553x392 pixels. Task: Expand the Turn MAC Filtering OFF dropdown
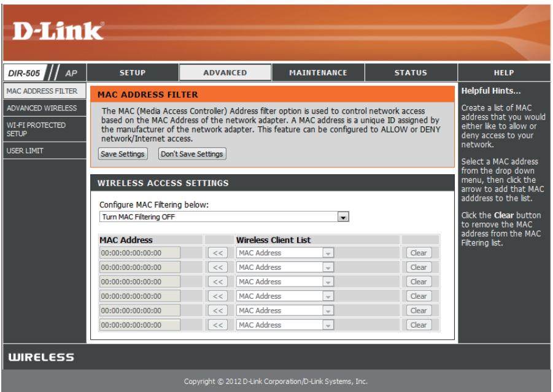point(224,217)
